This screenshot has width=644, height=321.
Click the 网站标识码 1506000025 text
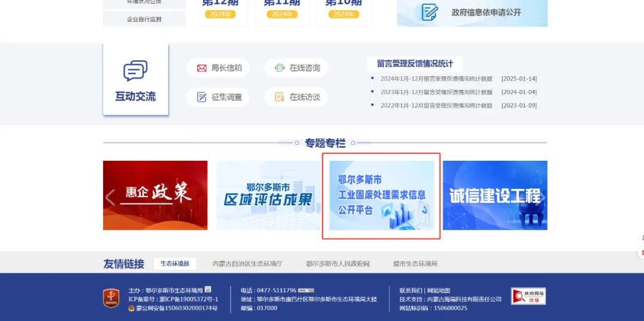[x=434, y=308]
